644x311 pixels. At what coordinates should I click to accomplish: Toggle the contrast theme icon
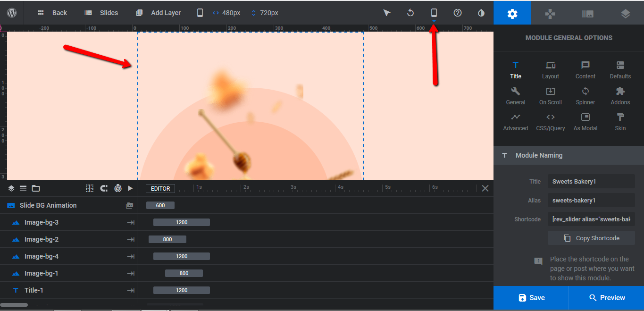[x=481, y=13]
